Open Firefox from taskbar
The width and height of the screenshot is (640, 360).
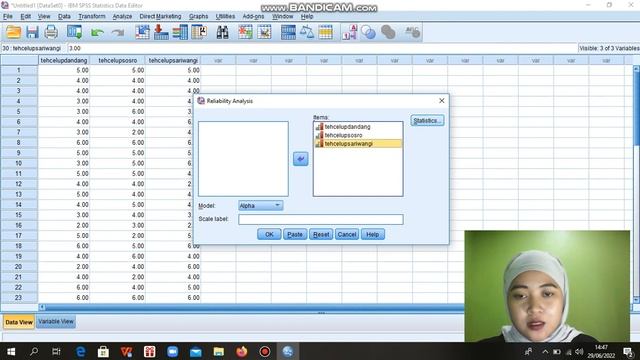[242, 351]
